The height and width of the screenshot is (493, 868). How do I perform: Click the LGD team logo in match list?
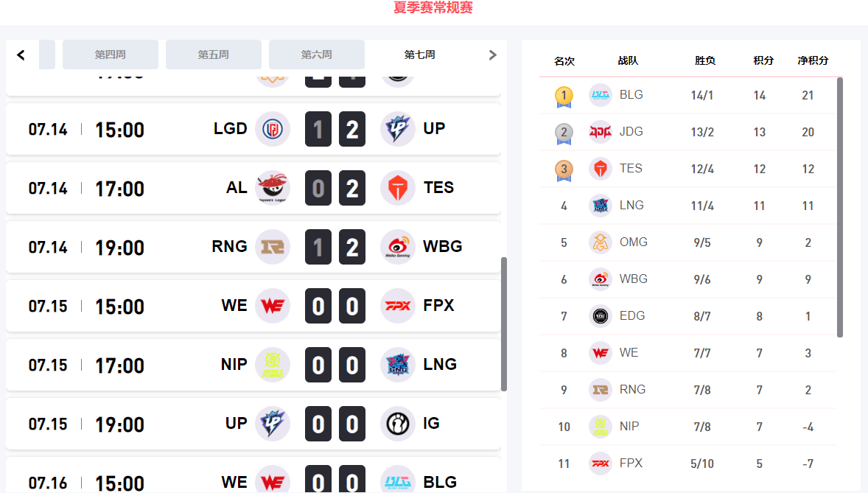pyautogui.click(x=272, y=129)
